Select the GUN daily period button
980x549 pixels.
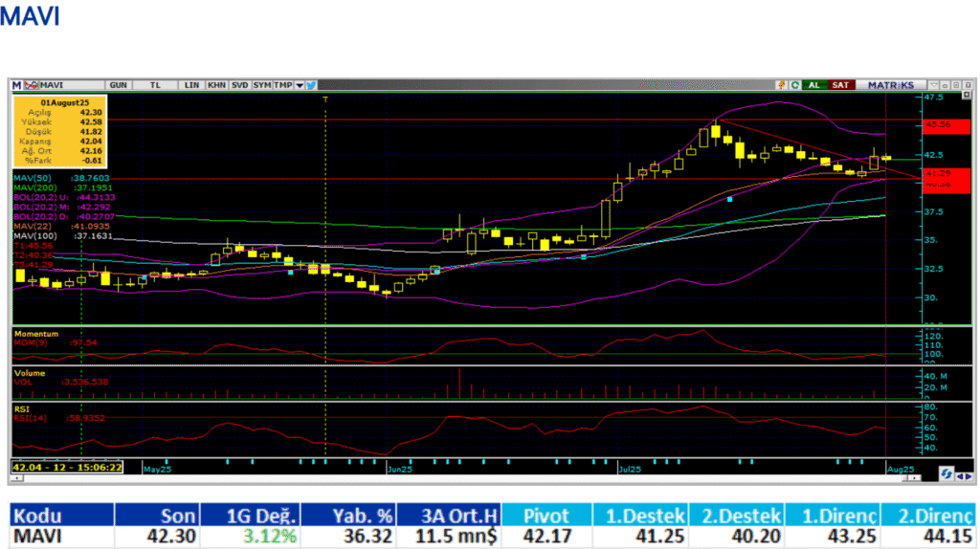point(118,85)
